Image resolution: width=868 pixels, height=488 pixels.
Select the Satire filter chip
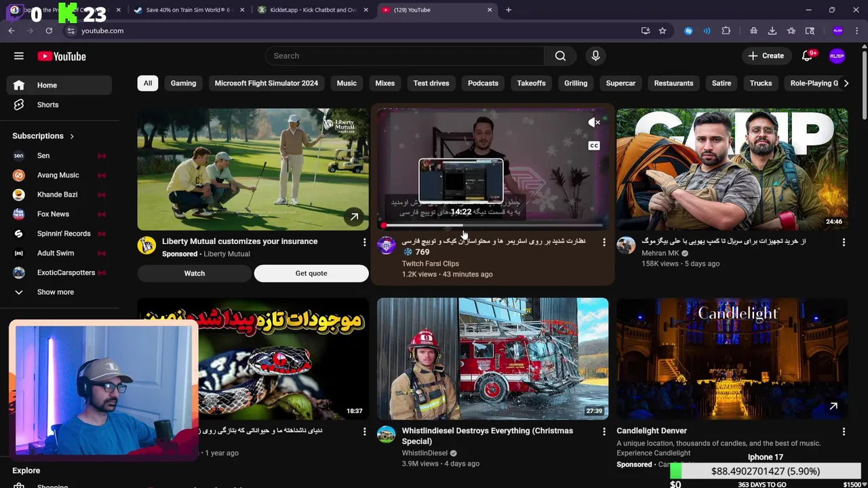pyautogui.click(x=722, y=83)
